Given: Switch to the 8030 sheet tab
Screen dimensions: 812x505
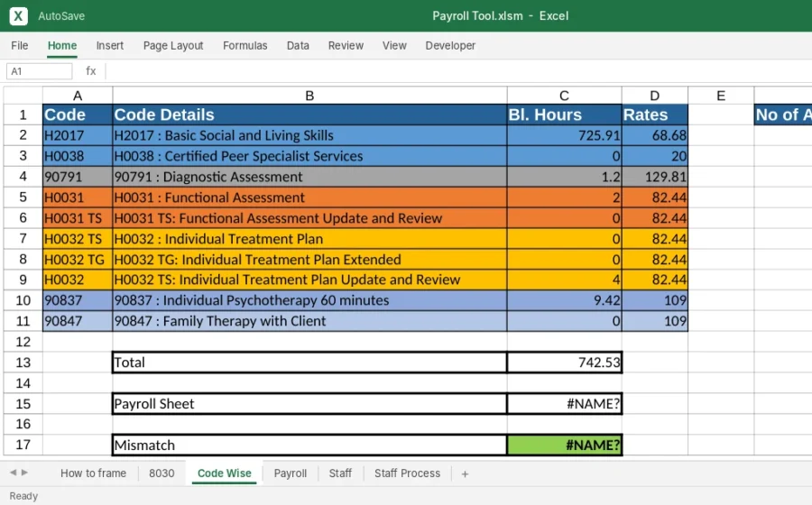Looking at the screenshot, I should [x=161, y=473].
